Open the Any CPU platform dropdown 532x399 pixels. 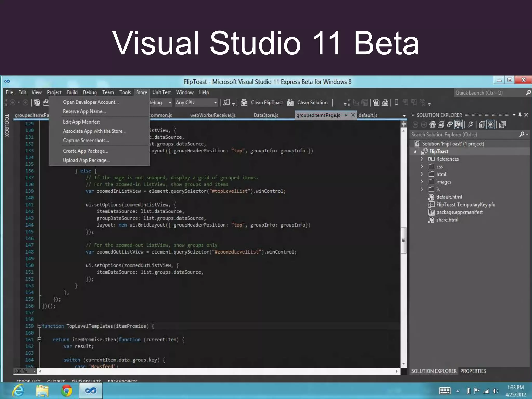(215, 103)
